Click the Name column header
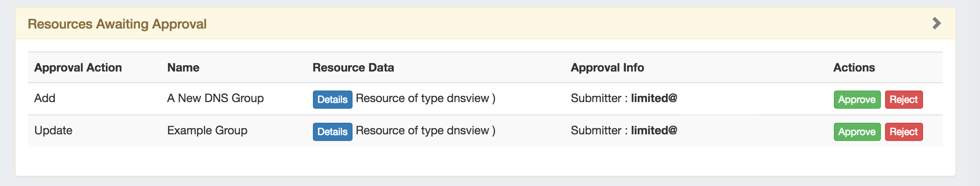Image resolution: width=980 pixels, height=186 pixels. (x=183, y=67)
